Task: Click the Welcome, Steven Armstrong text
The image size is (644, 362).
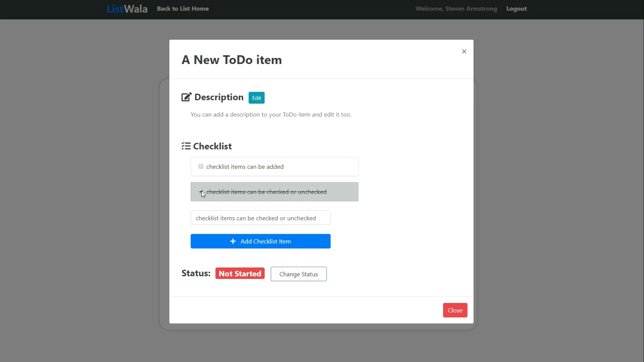Action: [x=456, y=9]
